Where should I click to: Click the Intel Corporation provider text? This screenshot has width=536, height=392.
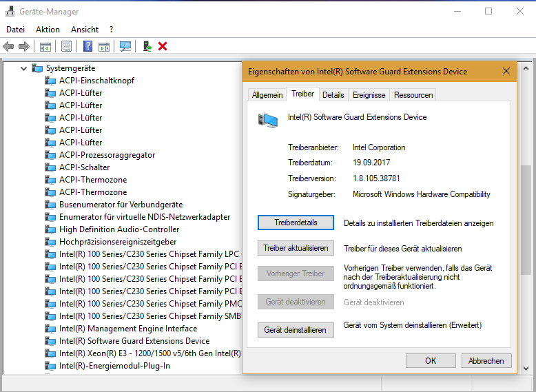pos(379,147)
